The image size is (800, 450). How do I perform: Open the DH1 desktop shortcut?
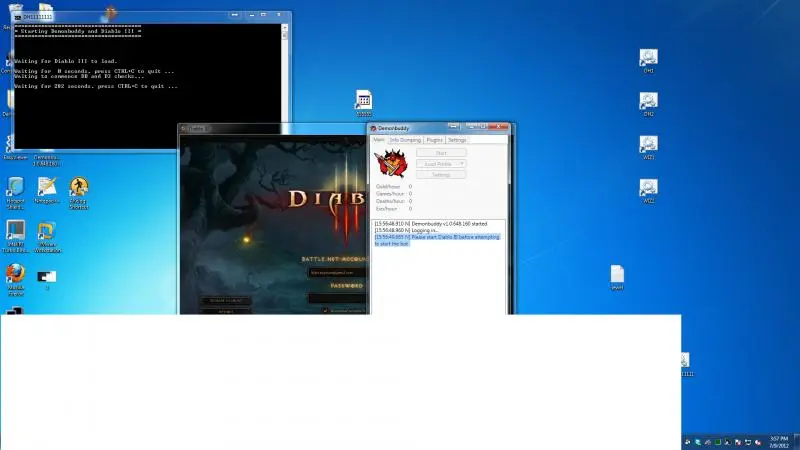[x=648, y=58]
